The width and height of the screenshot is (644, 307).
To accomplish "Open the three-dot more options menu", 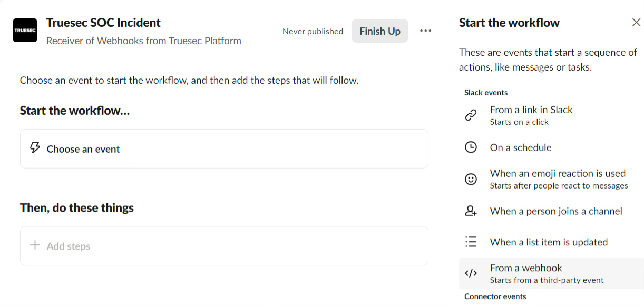I will point(425,31).
